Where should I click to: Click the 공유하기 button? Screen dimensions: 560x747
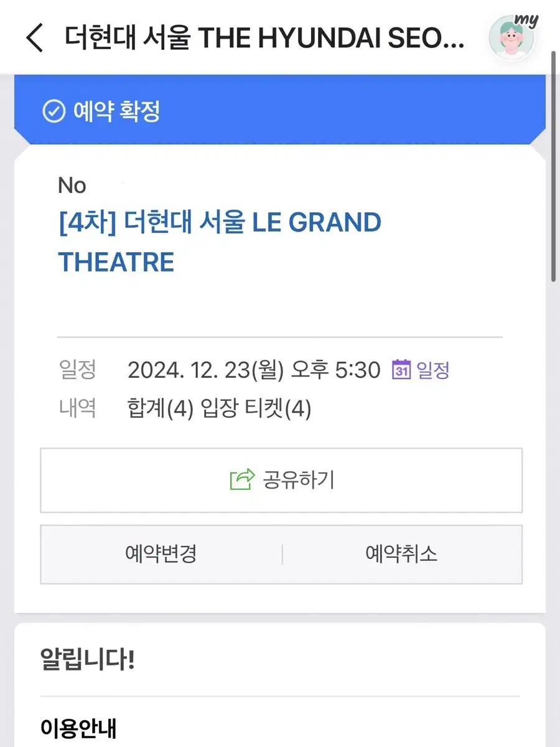pyautogui.click(x=281, y=480)
